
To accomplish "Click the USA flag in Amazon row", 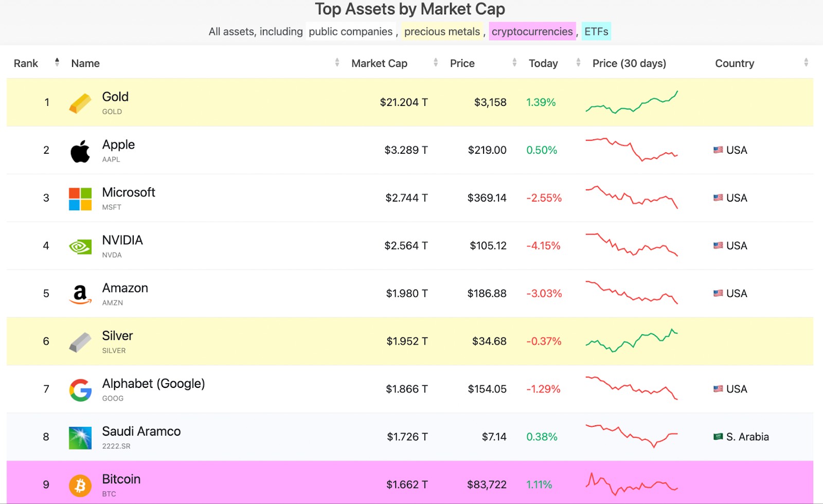I will tap(718, 294).
